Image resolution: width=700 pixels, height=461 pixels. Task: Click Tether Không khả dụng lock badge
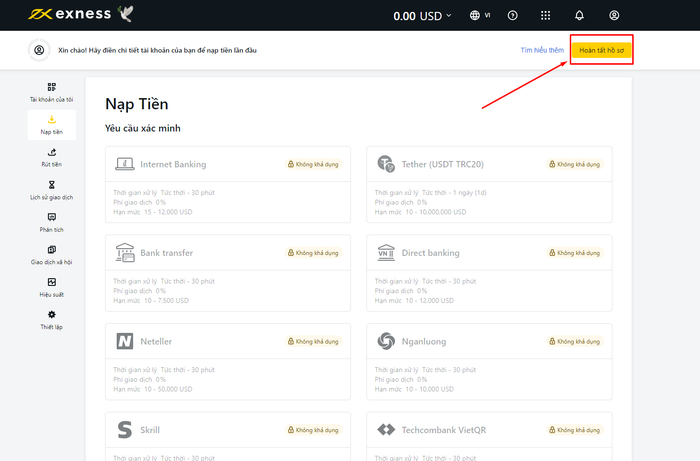[575, 164]
